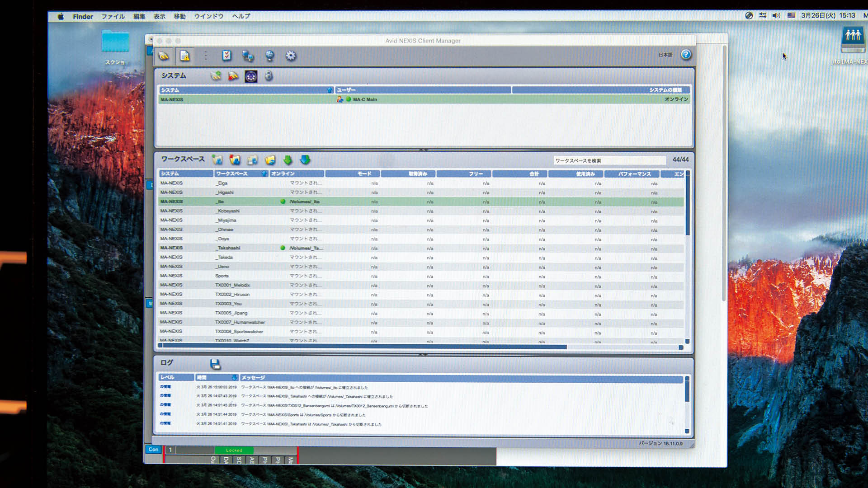Select the _Takahashi workspace row
This screenshot has height=488, width=868.
click(x=421, y=248)
